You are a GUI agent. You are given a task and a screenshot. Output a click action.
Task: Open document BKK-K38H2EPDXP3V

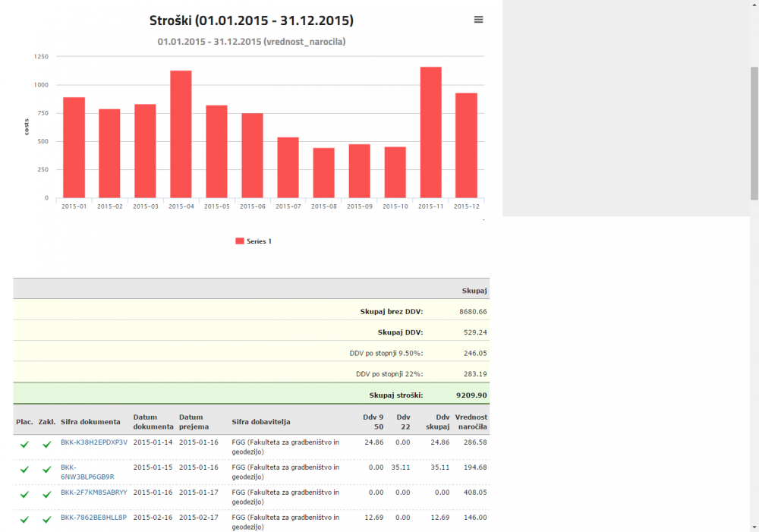coord(94,442)
